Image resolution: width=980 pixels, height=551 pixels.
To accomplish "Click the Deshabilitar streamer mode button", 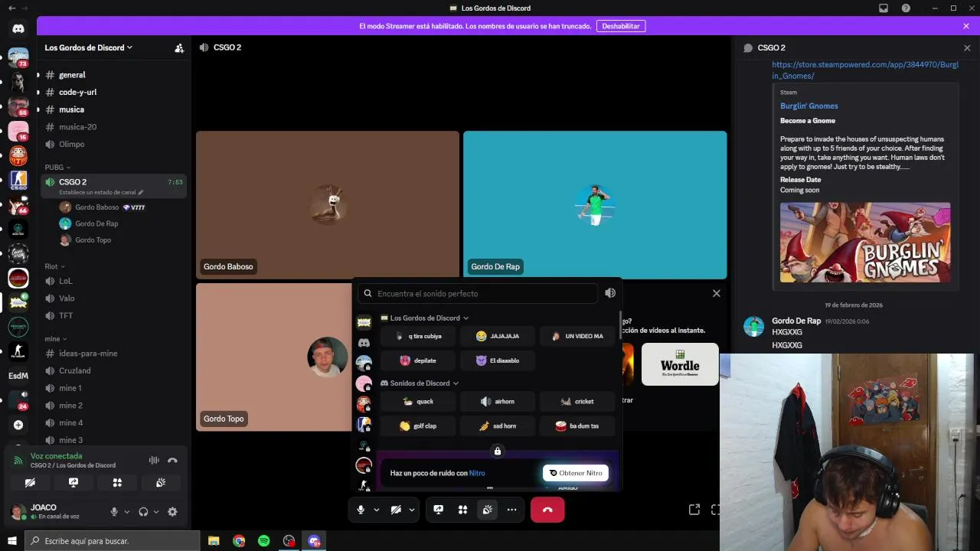I will [x=621, y=26].
